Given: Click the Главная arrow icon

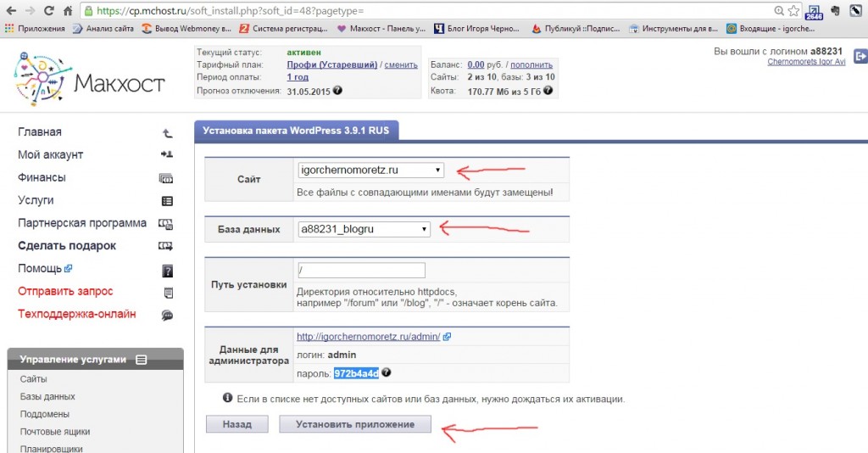Looking at the screenshot, I should [x=167, y=133].
